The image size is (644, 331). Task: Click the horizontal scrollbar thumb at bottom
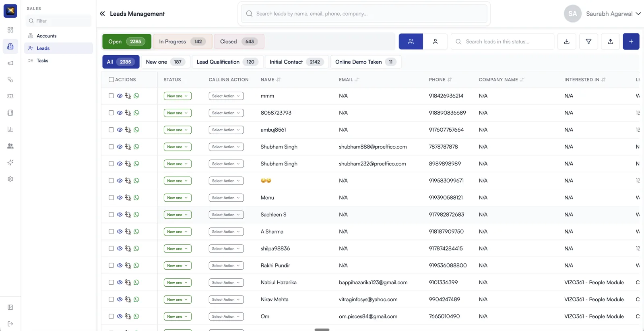[x=322, y=330]
